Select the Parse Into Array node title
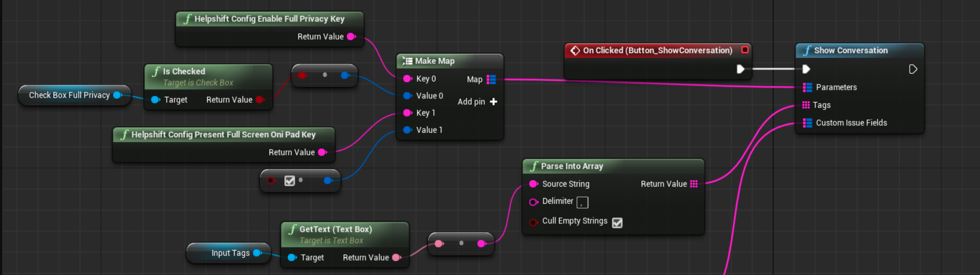Viewport: 980px width, 275px height. (571, 166)
